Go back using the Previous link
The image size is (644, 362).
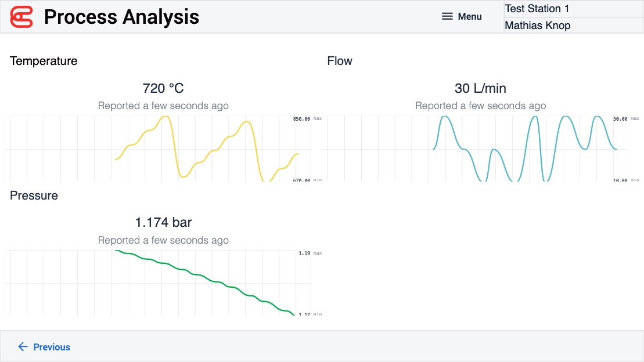click(51, 347)
